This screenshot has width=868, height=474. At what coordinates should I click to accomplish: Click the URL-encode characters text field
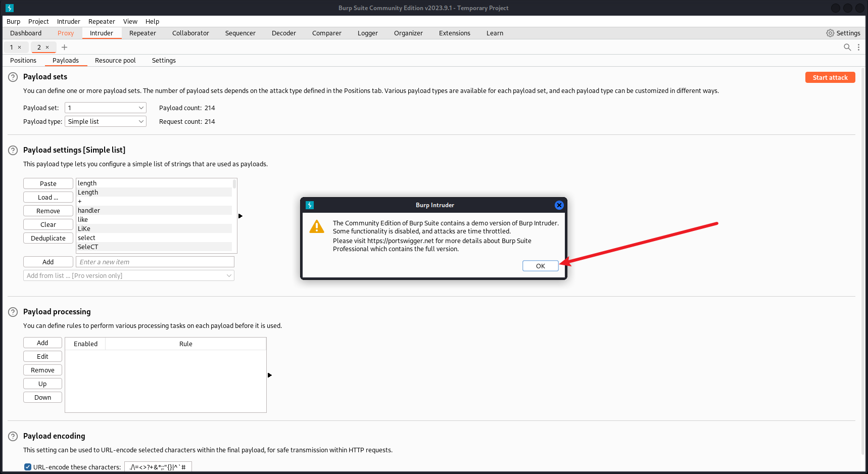pos(158,467)
